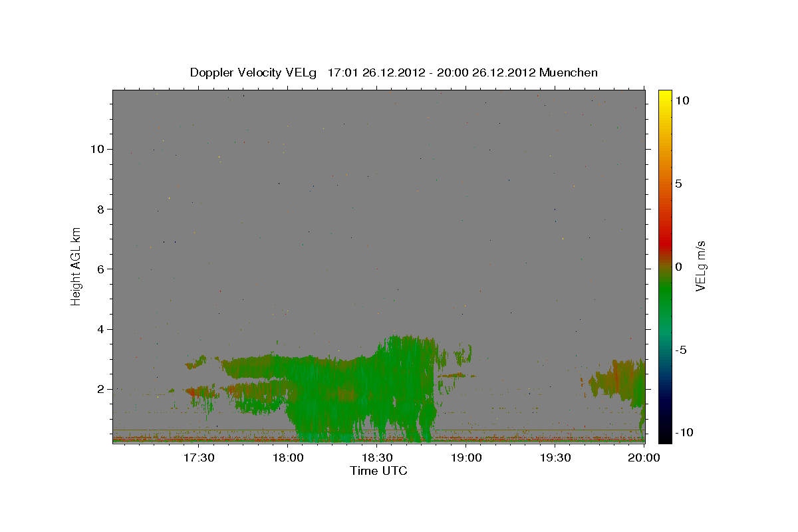Click the colorbar value -10
The image size is (798, 532).
[x=684, y=432]
